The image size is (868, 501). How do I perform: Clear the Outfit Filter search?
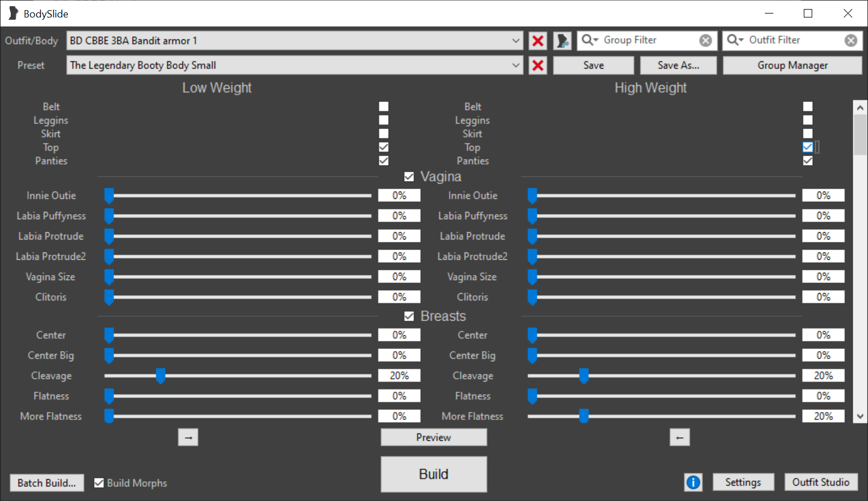pos(851,41)
